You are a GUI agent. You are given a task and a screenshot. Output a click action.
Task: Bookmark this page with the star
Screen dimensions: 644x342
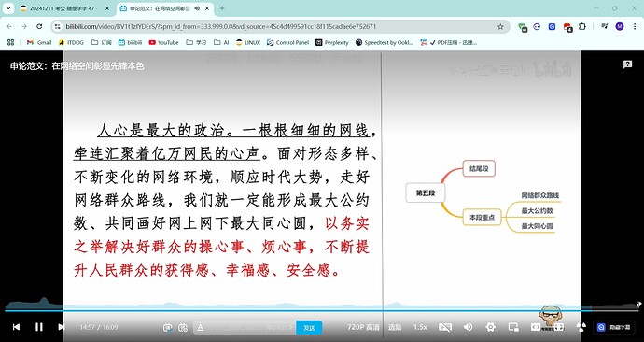coord(500,27)
